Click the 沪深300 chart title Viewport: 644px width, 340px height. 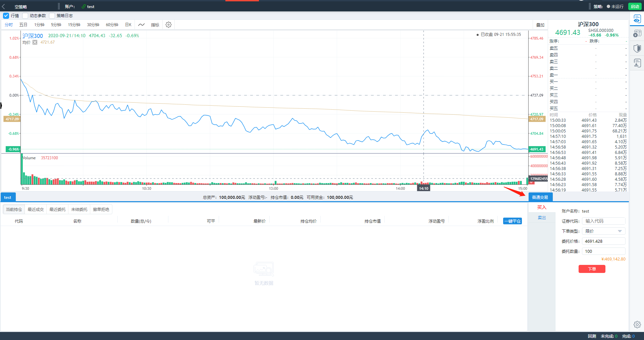coord(33,36)
